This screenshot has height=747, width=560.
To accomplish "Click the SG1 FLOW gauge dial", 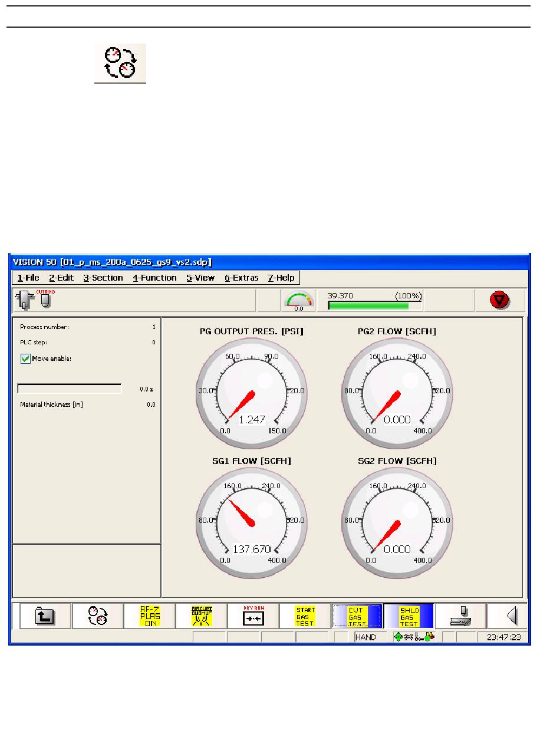I will 252,523.
